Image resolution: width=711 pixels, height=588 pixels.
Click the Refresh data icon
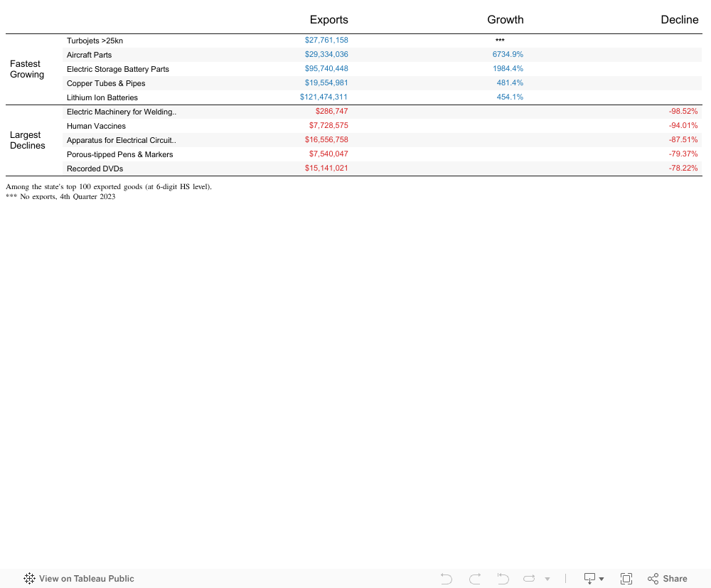(x=530, y=579)
